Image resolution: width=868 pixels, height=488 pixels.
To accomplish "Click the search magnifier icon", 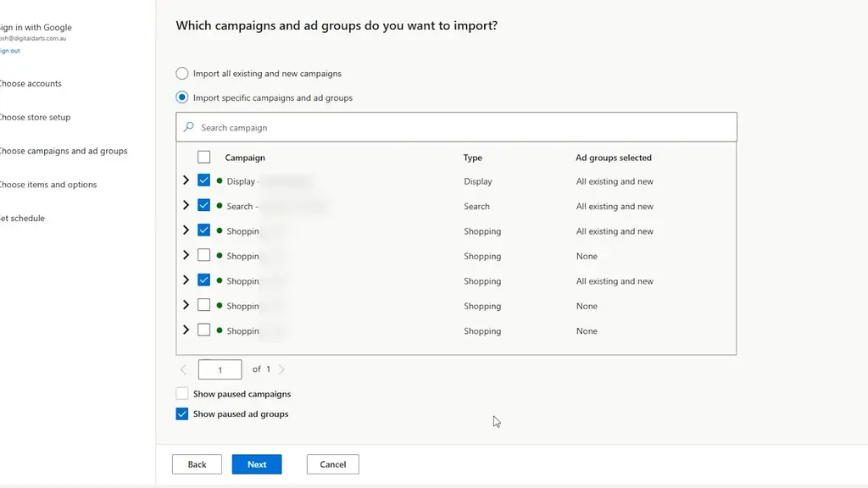I will 189,127.
